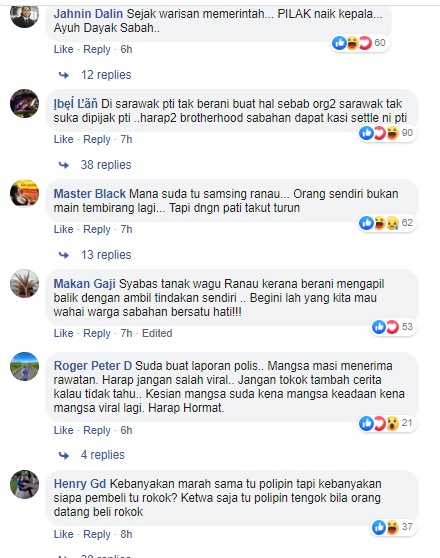Like Henry Gd's comment
Image resolution: width=440 pixels, height=558 pixels.
63,534
